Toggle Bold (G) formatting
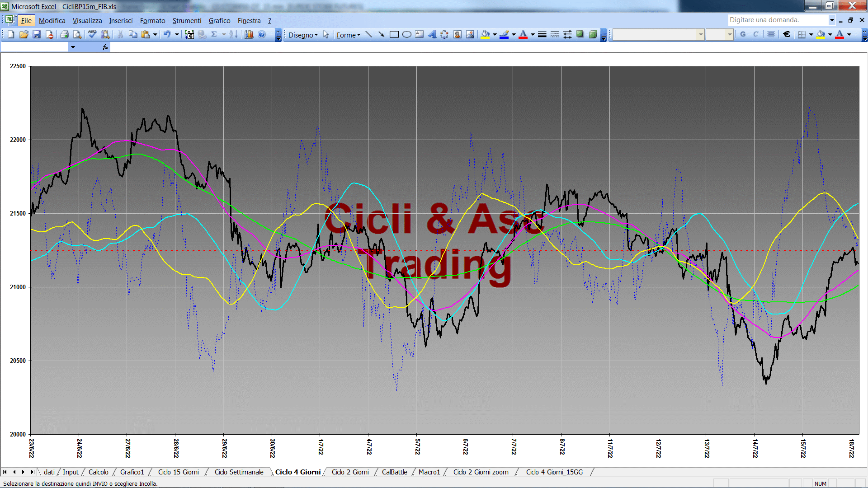 point(743,34)
